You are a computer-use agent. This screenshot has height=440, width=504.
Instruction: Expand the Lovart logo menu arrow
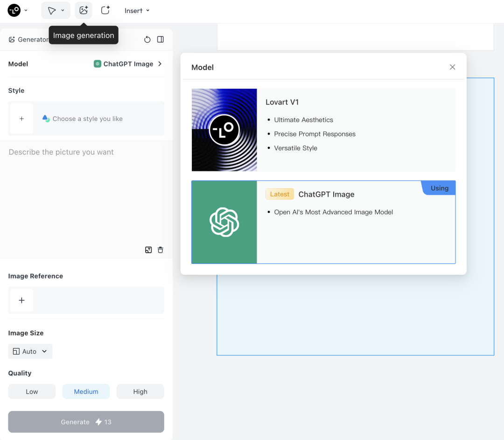(x=26, y=10)
